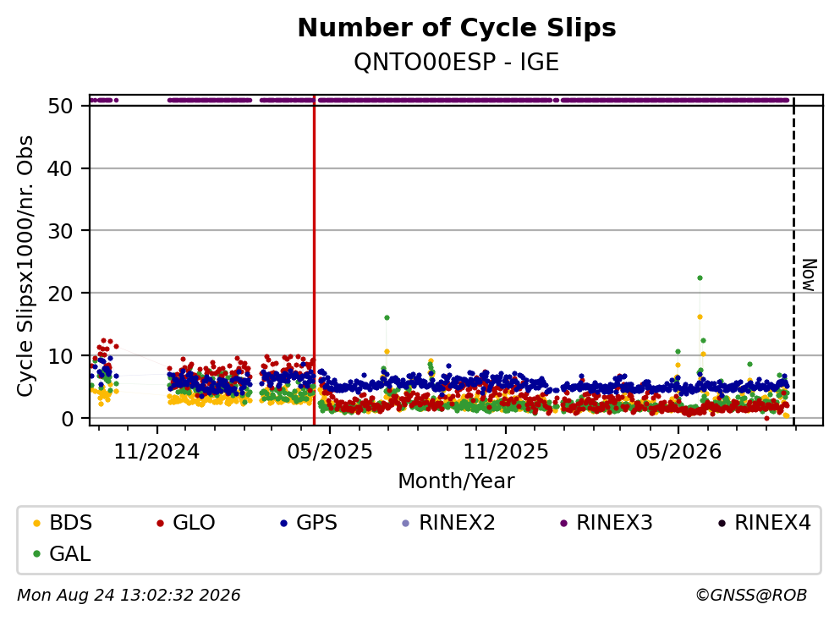Screen dimensions: 840x621
Task: Click the 'Month/Year' axis label
Action: click(456, 481)
